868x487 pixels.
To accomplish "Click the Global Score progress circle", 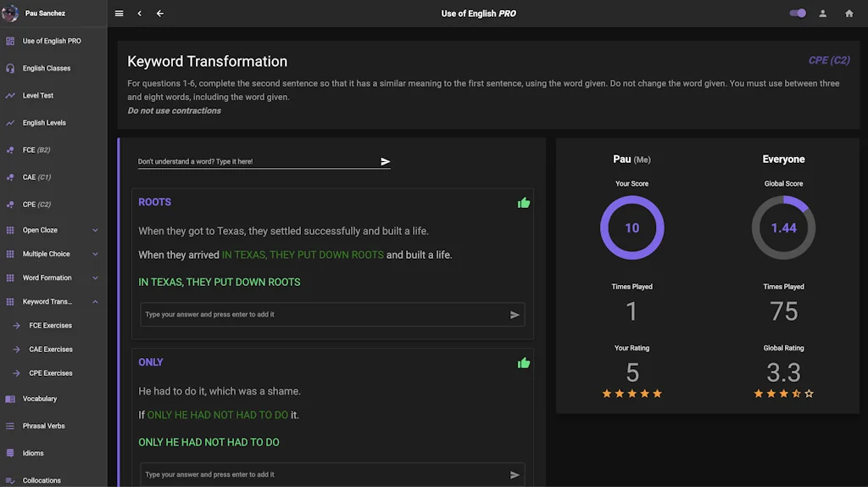I will pos(783,227).
